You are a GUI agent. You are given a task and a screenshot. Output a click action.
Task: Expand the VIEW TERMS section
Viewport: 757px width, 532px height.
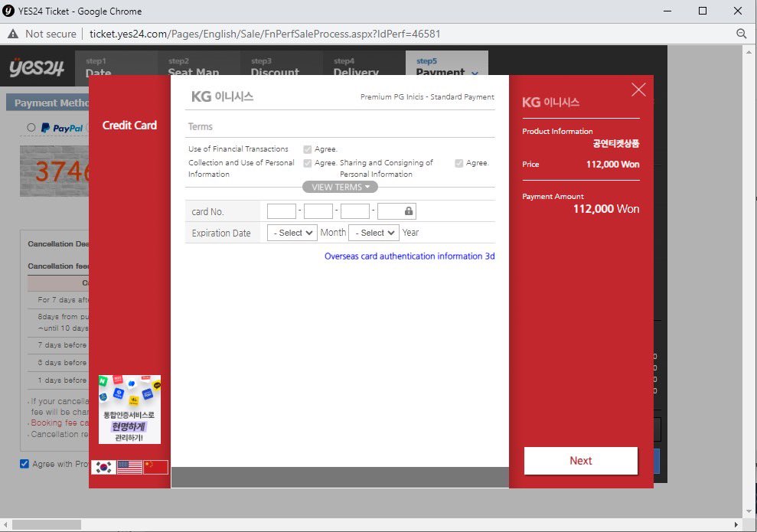pos(340,187)
